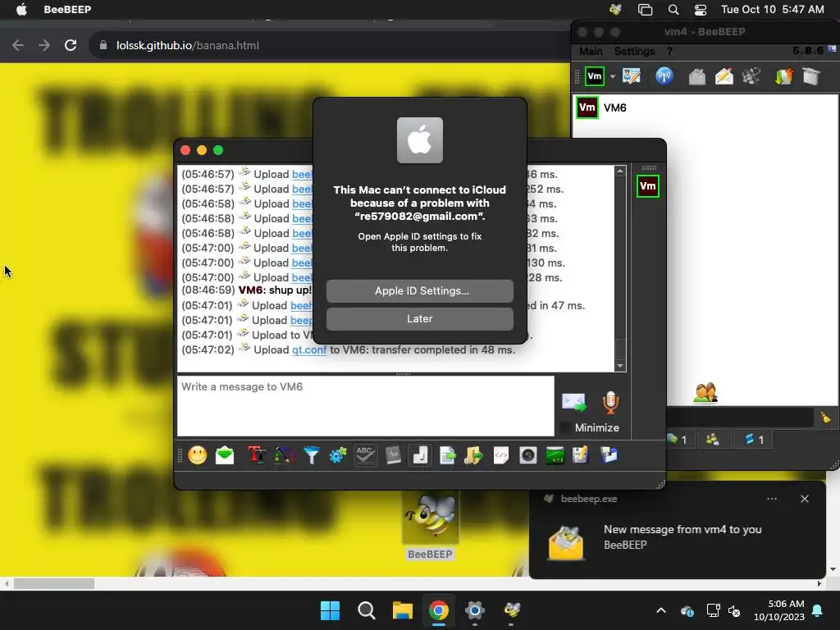This screenshot has width=840, height=630.
Task: Click the two-people avatar in BeeBEEP user list
Action: [705, 393]
